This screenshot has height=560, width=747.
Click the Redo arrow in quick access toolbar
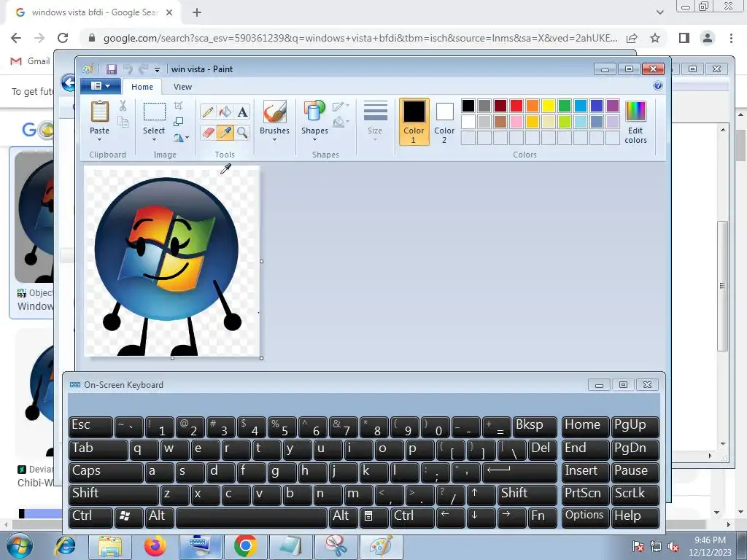pyautogui.click(x=143, y=69)
